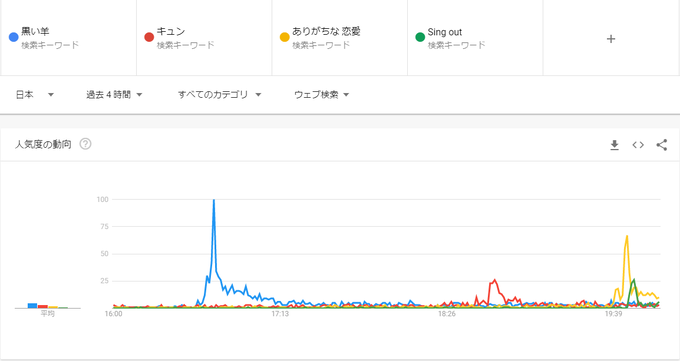
Task: Click the blue line peak at 100
Action: point(214,200)
